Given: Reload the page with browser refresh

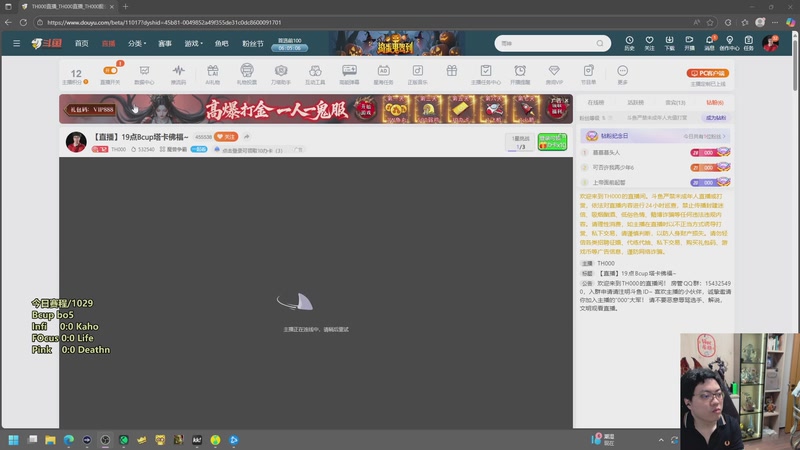Looking at the screenshot, I should tap(23, 22).
